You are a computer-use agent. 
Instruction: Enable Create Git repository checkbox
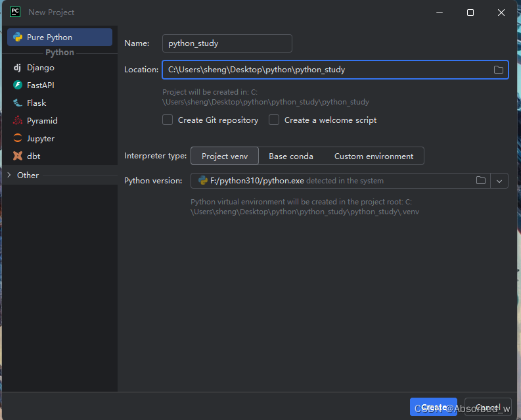tap(168, 120)
